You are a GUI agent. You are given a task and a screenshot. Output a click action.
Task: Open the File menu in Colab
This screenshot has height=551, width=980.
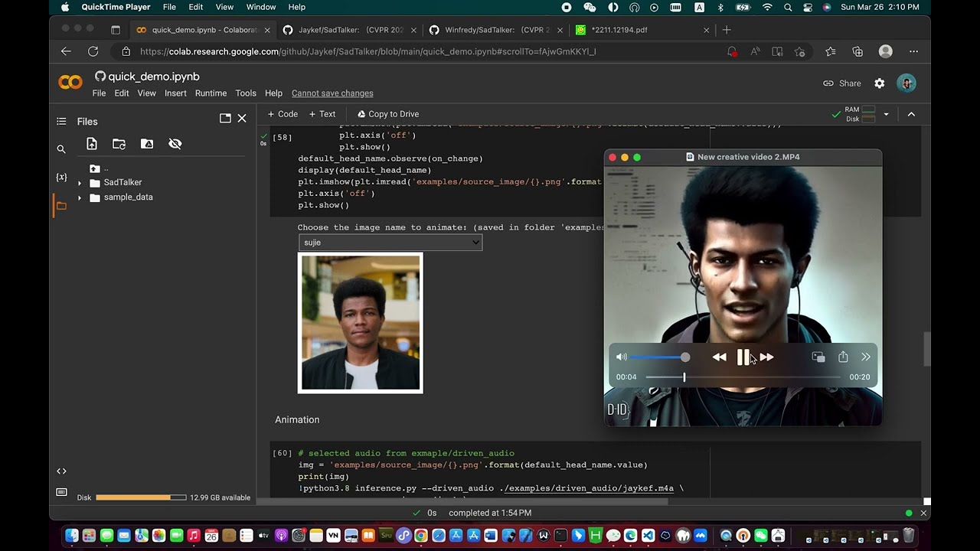pyautogui.click(x=99, y=93)
